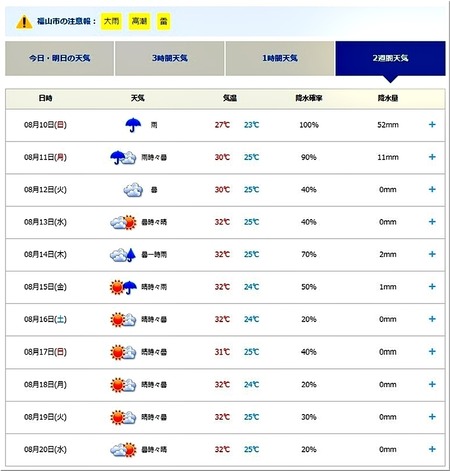This screenshot has width=450, height=471.
Task: Open the 雷 warning badge
Action: [x=164, y=22]
